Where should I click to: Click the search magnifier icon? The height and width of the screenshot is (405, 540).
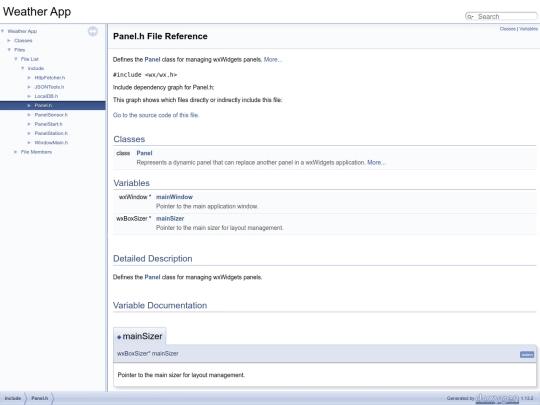click(470, 17)
